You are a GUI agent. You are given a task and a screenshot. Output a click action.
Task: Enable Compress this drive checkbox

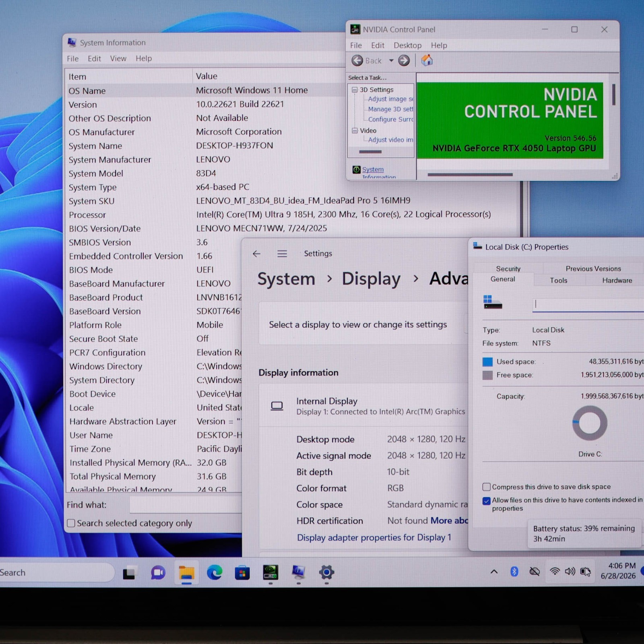pyautogui.click(x=487, y=487)
